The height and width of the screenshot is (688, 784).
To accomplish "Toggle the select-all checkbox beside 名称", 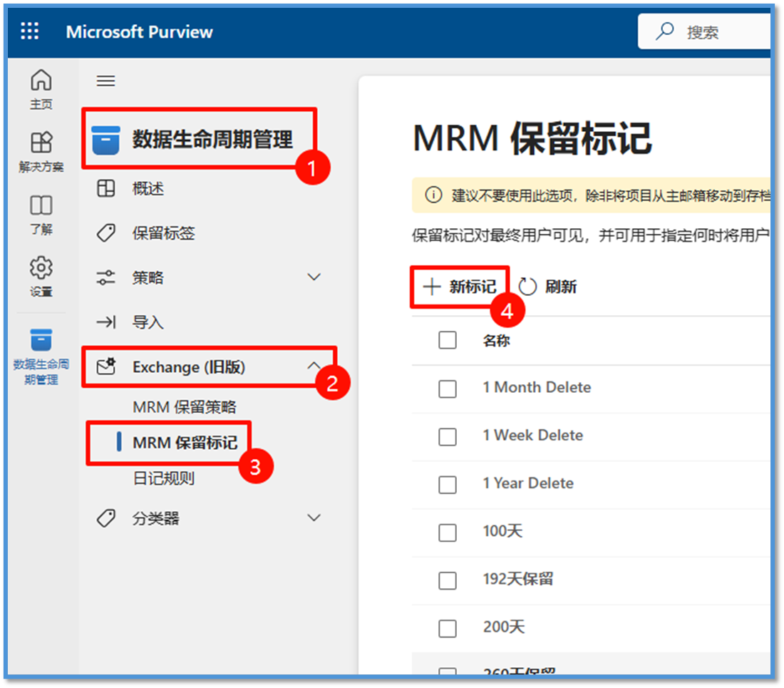I will point(448,340).
